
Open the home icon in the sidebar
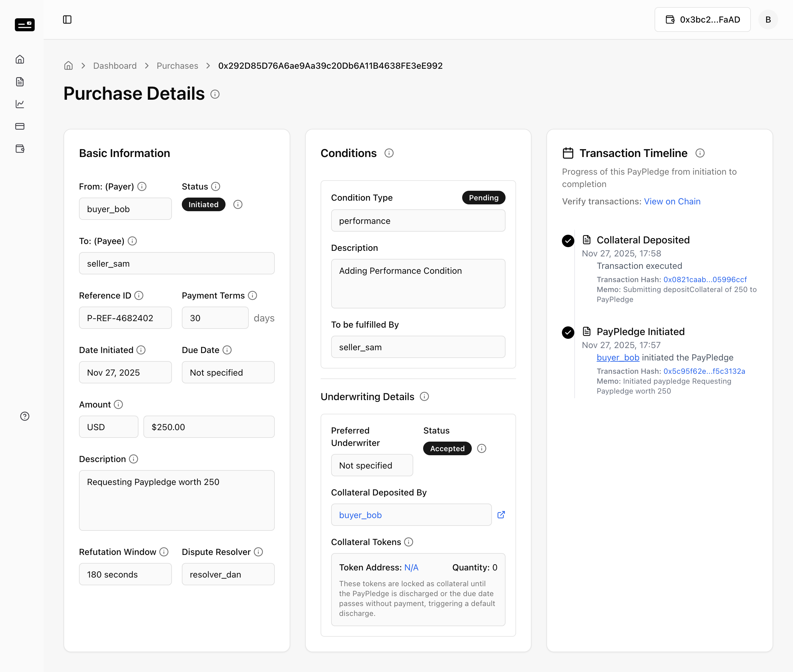click(20, 59)
